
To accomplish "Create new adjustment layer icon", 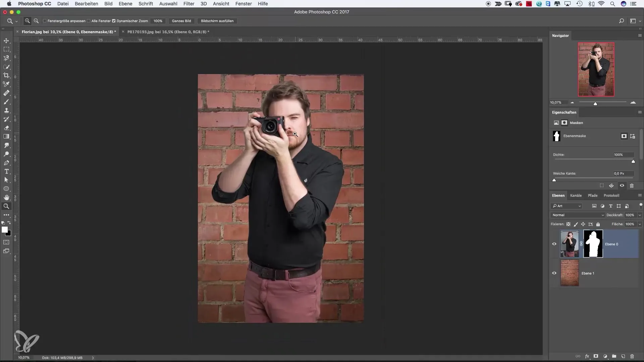I will tap(605, 356).
